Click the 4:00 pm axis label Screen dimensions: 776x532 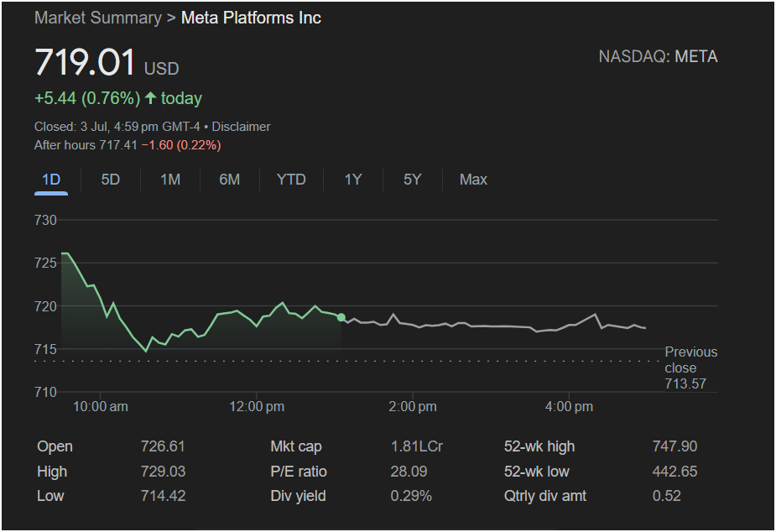[569, 407]
